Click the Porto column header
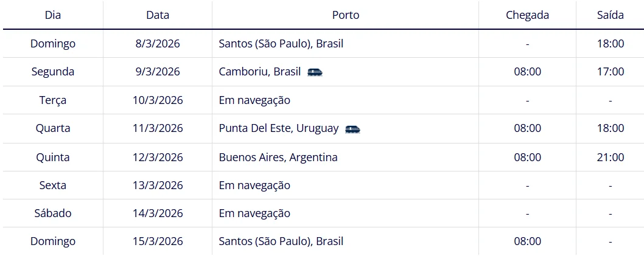 tap(345, 15)
